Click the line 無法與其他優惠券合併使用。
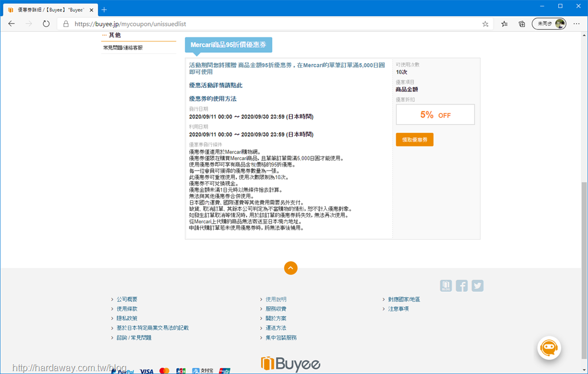This screenshot has width=588, height=374. 221,196
